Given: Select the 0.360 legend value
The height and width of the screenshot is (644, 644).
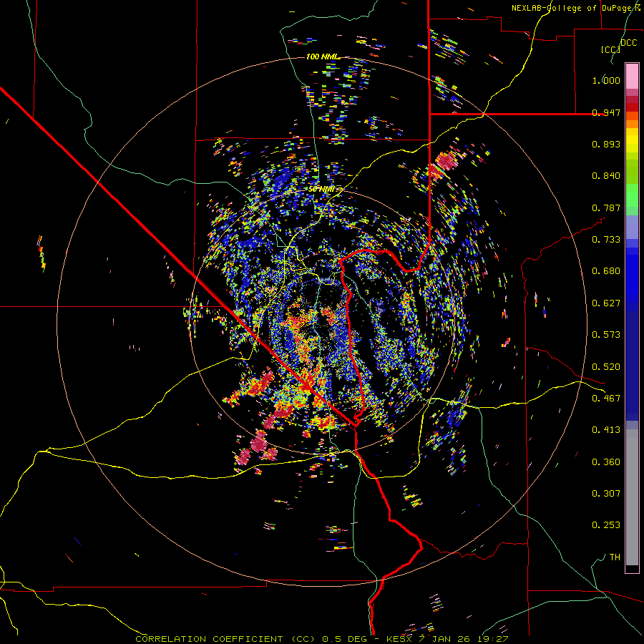Looking at the screenshot, I should [x=606, y=462].
